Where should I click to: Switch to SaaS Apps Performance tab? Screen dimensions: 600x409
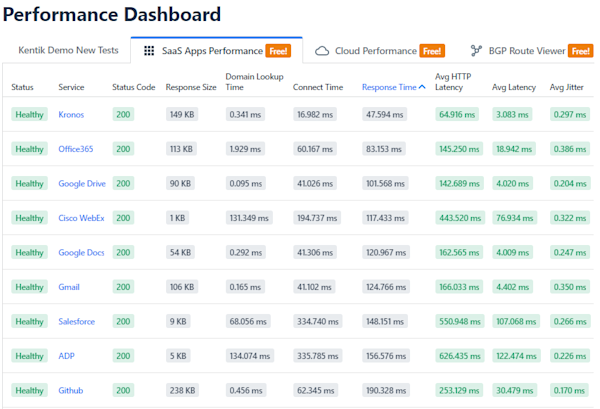coord(217,51)
